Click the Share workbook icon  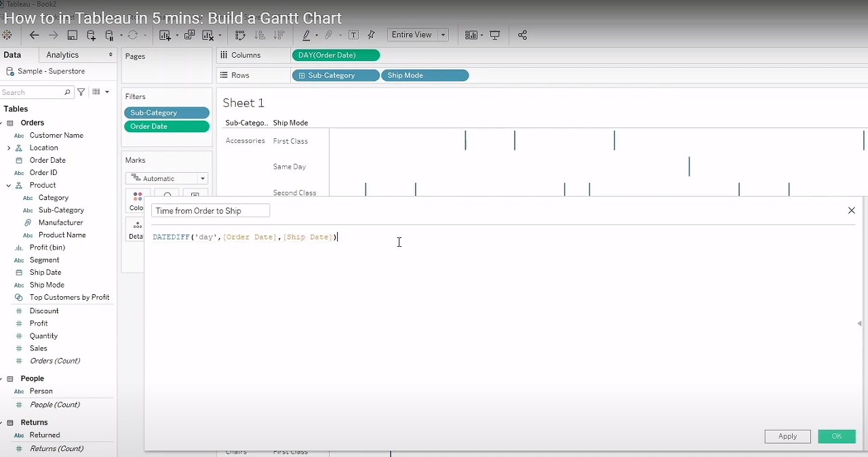(522, 35)
